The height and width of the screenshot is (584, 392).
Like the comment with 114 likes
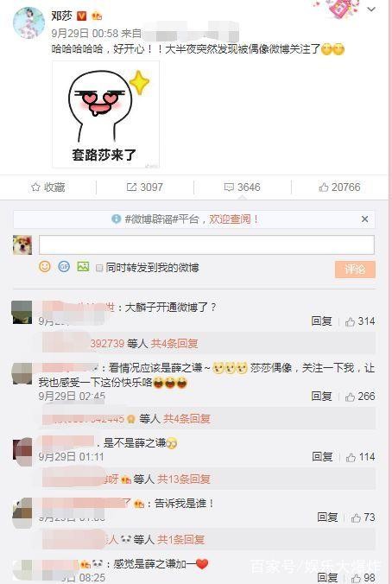(351, 457)
